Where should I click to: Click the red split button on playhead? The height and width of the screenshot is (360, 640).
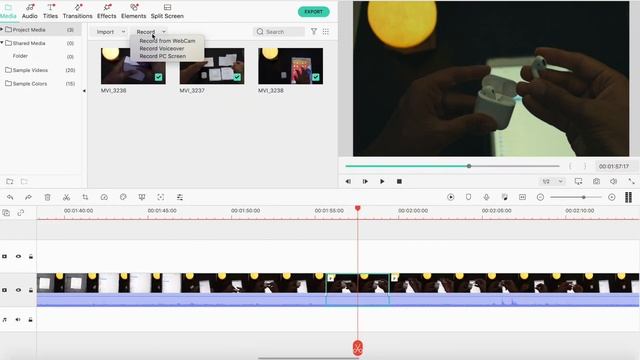358,348
